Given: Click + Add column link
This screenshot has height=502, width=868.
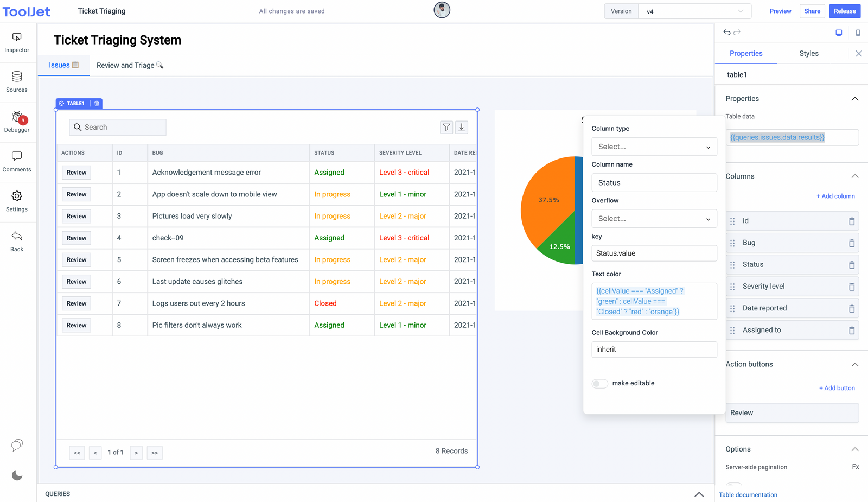Looking at the screenshot, I should (835, 196).
